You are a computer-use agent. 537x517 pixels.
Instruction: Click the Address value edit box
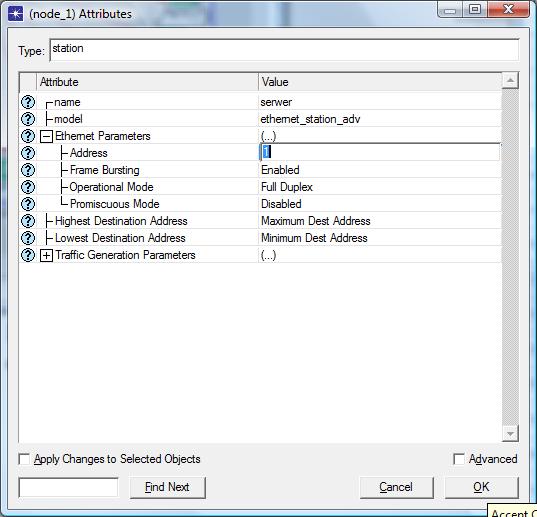pos(380,152)
